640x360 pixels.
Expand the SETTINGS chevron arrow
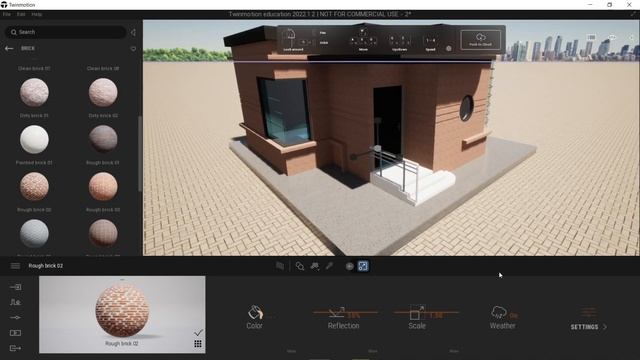605,327
